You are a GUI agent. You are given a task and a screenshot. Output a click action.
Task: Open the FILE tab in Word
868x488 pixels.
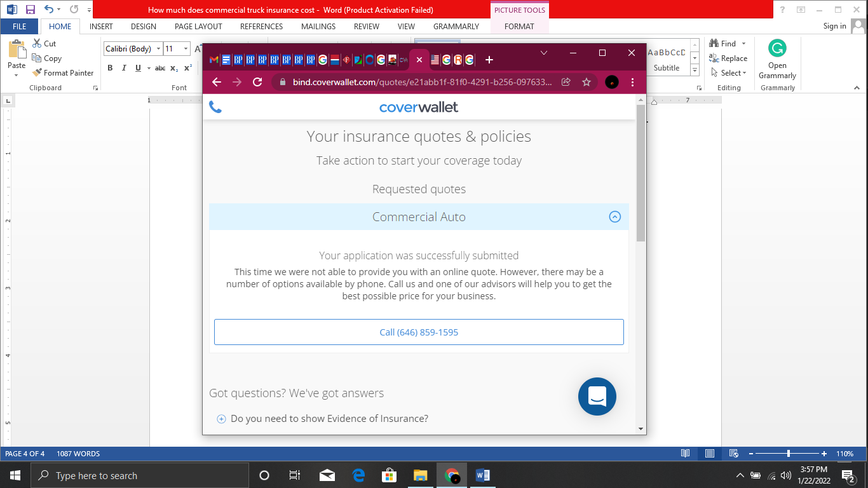(x=20, y=27)
